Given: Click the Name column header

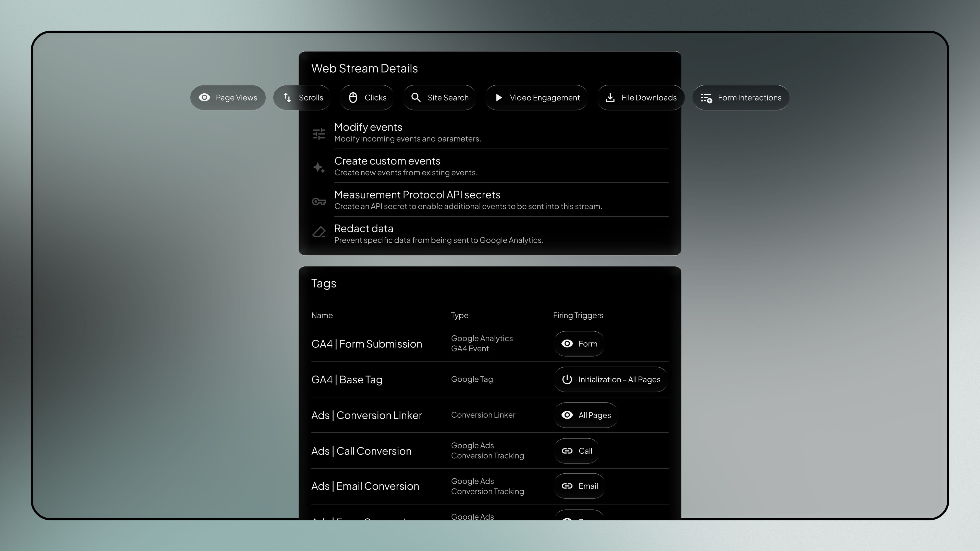Looking at the screenshot, I should point(322,315).
